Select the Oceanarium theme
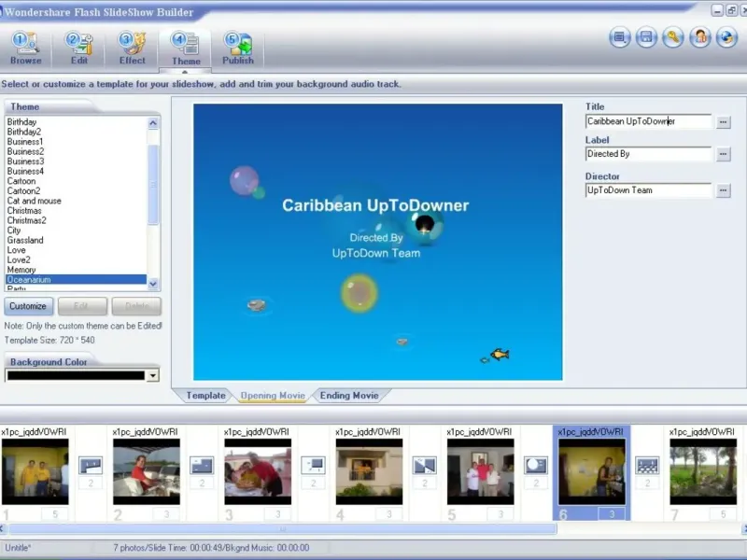The height and width of the screenshot is (560, 747). [x=76, y=279]
